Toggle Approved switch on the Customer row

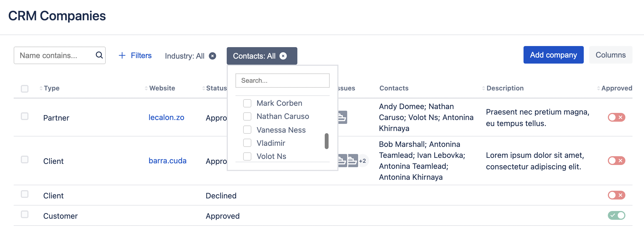616,215
